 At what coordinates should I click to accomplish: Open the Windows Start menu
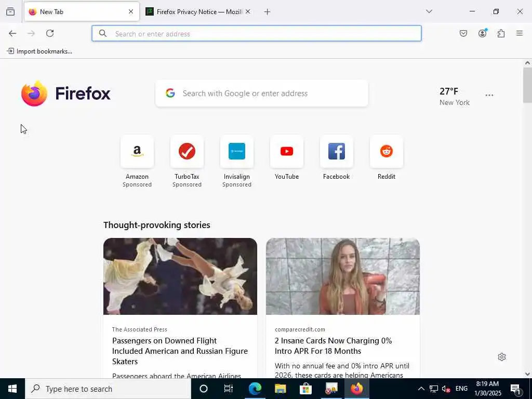pyautogui.click(x=12, y=389)
